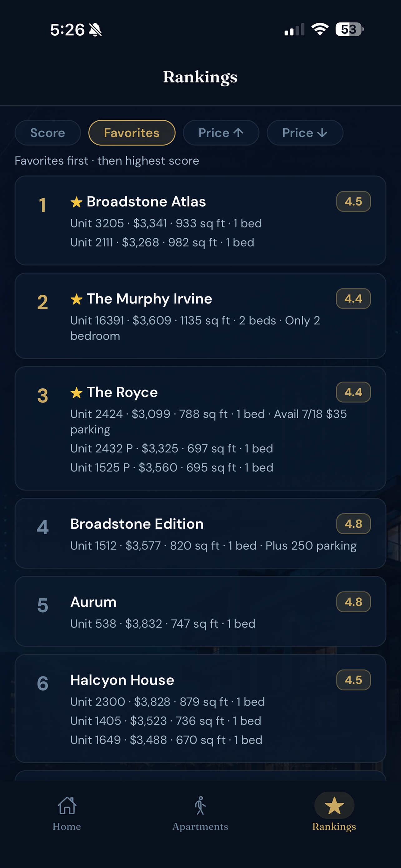
Task: Select the Score sort chip
Action: coord(48,133)
